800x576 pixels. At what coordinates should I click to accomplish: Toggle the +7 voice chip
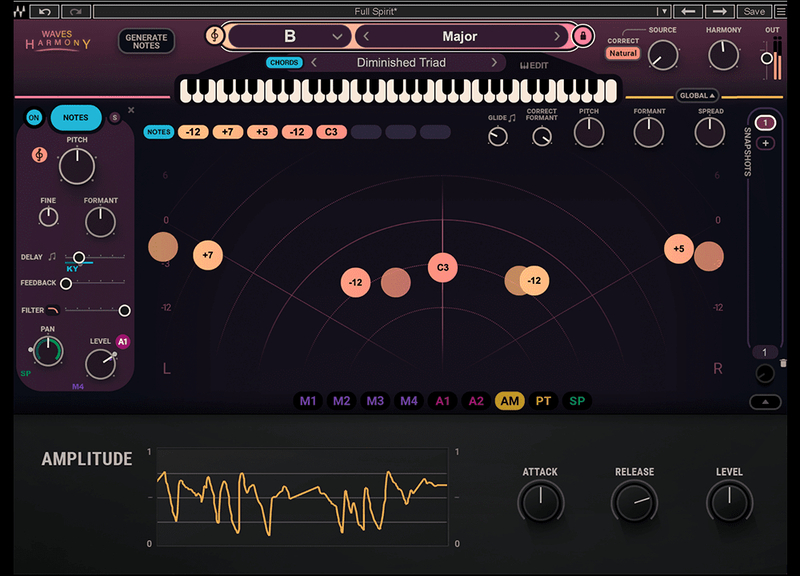coord(228,132)
